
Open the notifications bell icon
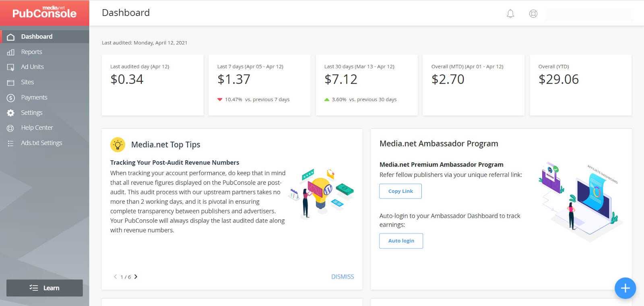coord(510,14)
